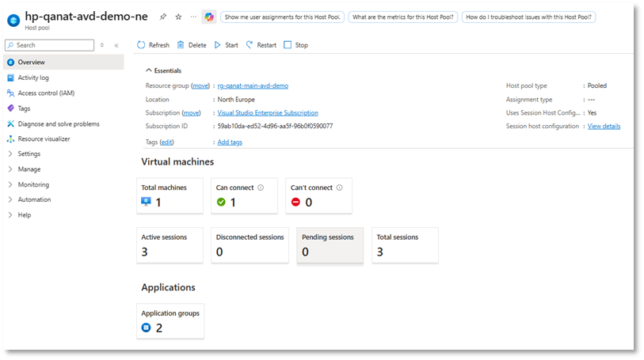Collapse the Essentials section
644x360 pixels.
(x=148, y=70)
